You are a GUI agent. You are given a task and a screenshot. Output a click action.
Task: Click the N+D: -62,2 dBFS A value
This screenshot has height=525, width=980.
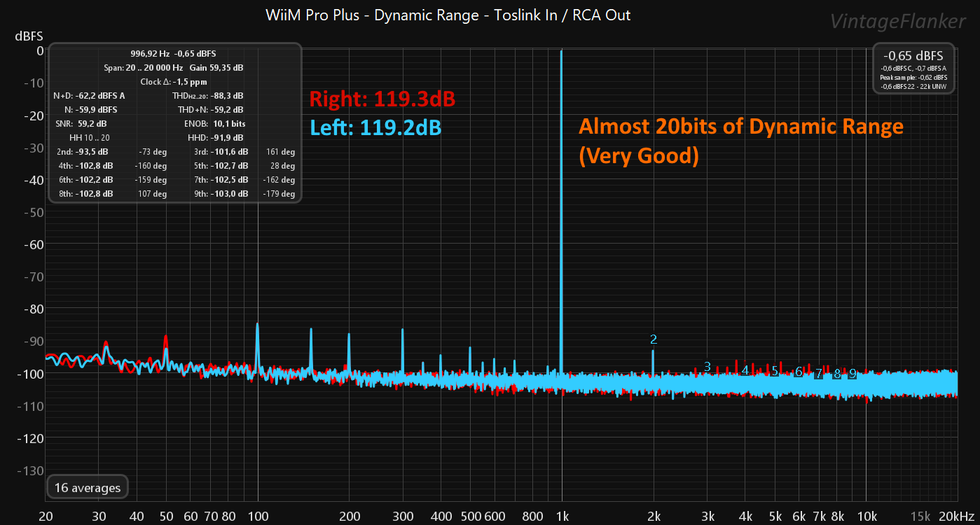[x=89, y=96]
